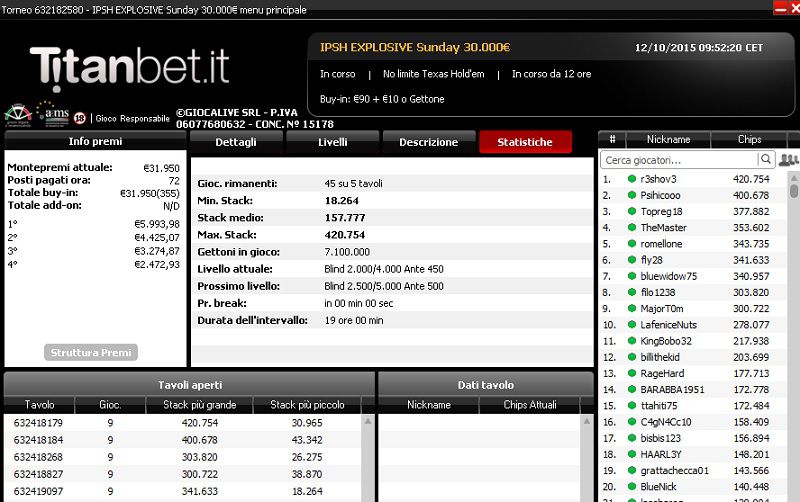This screenshot has width=800, height=502.
Task: Select player Topreg18 in the list
Action: [x=693, y=211]
